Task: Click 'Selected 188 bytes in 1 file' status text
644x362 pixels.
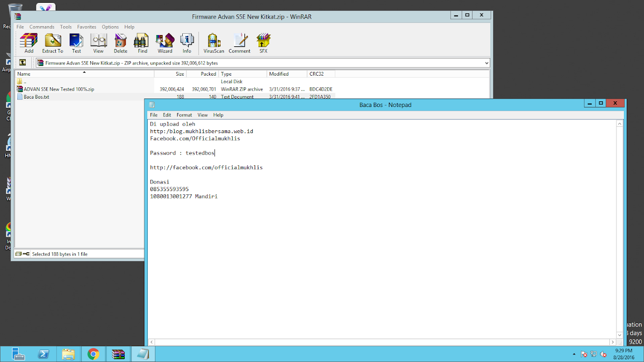Action: point(60,254)
